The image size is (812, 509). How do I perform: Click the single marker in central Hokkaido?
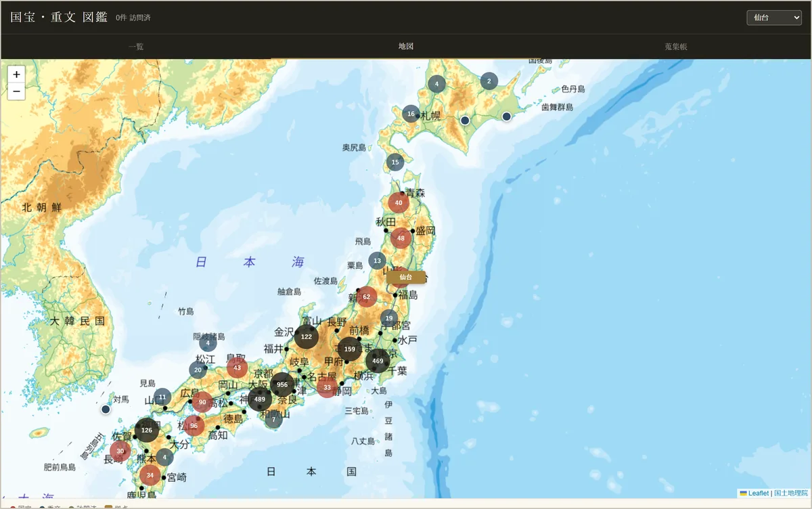click(x=465, y=120)
